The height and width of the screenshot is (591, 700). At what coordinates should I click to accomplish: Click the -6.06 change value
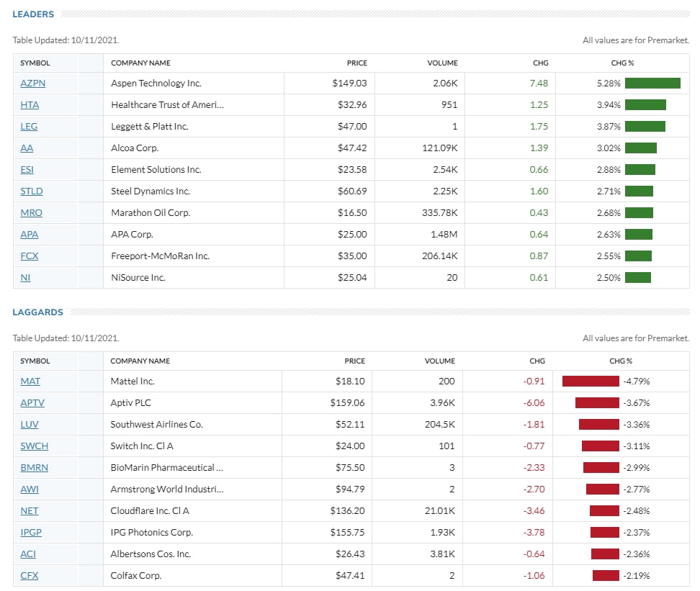(534, 402)
